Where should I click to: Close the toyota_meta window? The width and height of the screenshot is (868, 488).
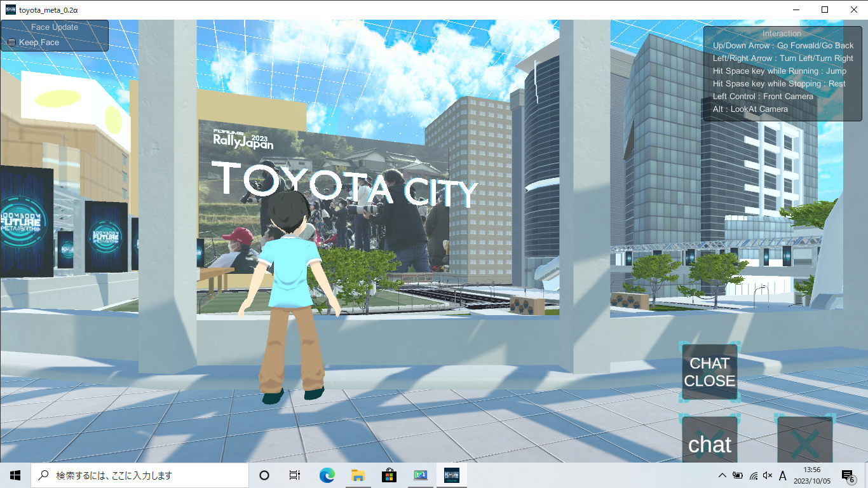(853, 10)
